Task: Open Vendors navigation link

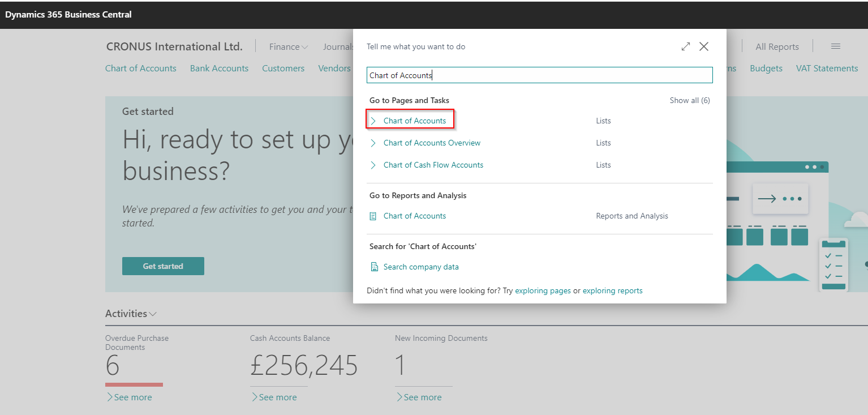Action: [334, 69]
